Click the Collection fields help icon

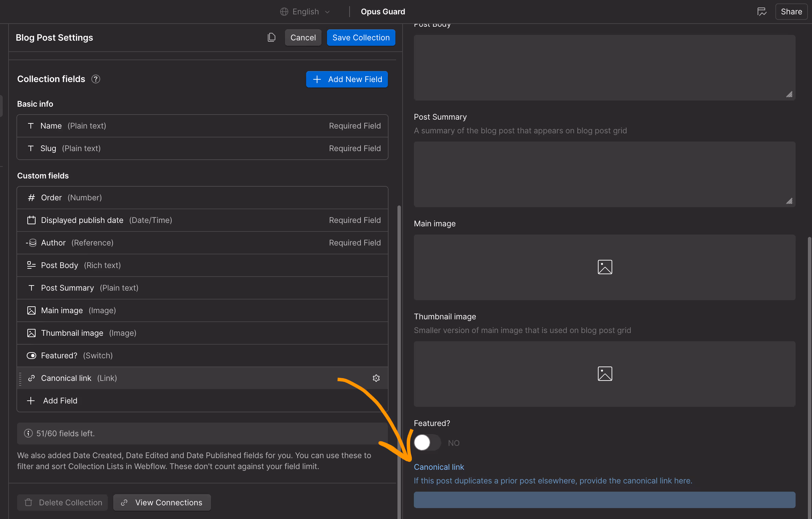(96, 79)
